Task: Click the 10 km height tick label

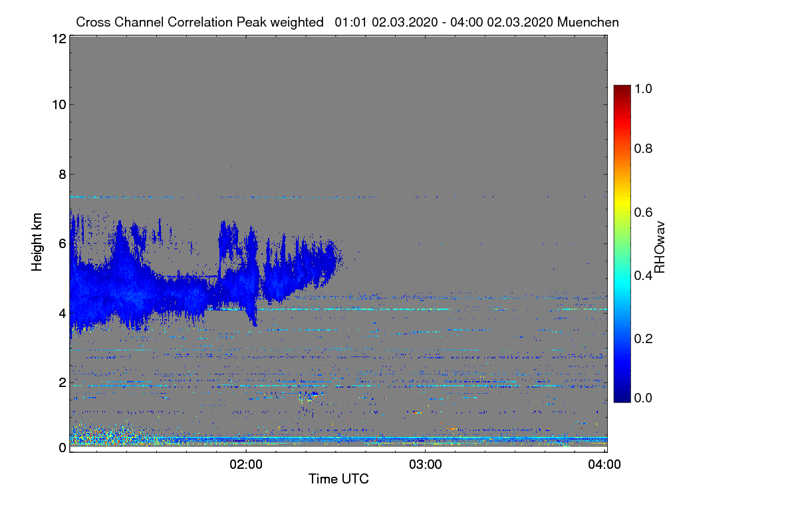Action: pos(58,104)
